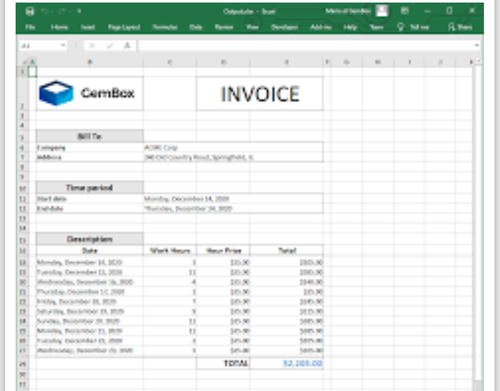Expand the Name Box dropdown arrow

pos(63,46)
